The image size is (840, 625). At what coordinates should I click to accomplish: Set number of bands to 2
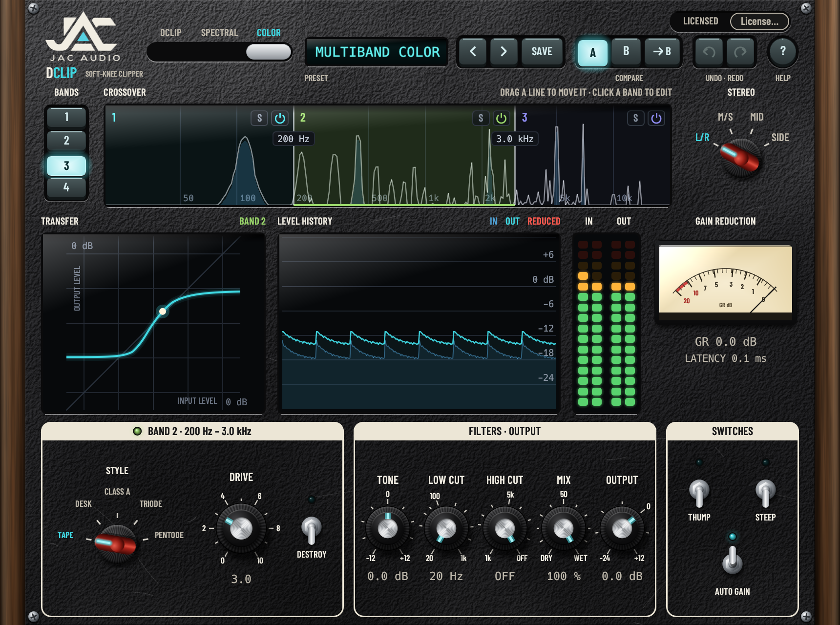[x=66, y=141]
